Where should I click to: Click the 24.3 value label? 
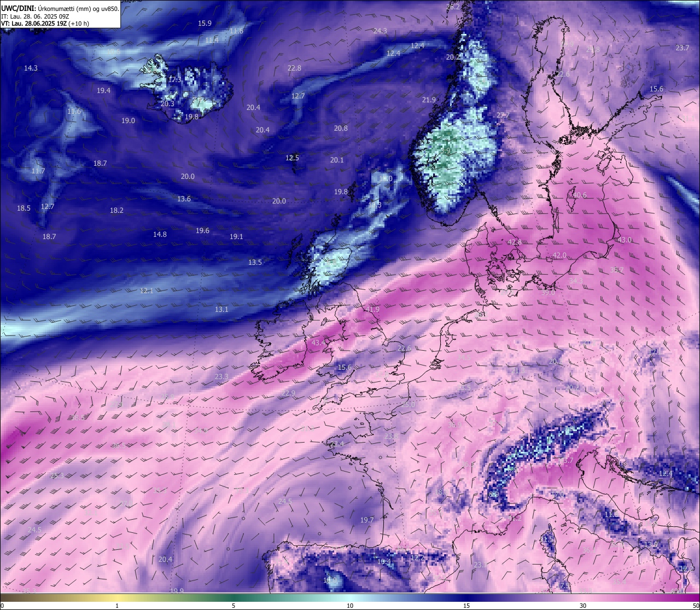[380, 31]
